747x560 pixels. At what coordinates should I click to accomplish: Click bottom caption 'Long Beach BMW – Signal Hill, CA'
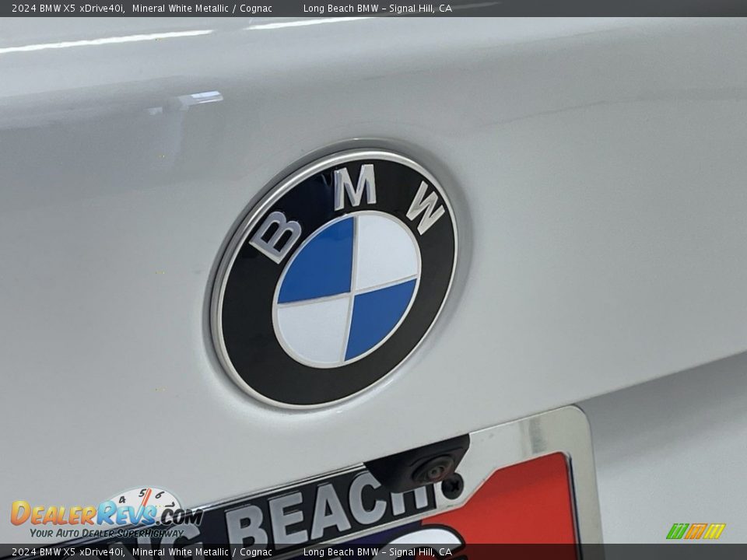(x=377, y=552)
